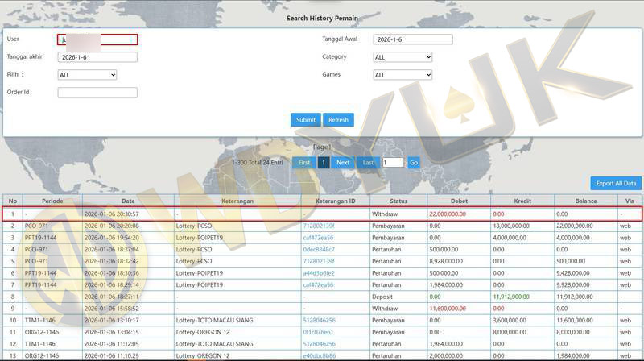Image resolution: width=644 pixels, height=361 pixels.
Task: Focus the User input field
Action: pyautogui.click(x=97, y=39)
